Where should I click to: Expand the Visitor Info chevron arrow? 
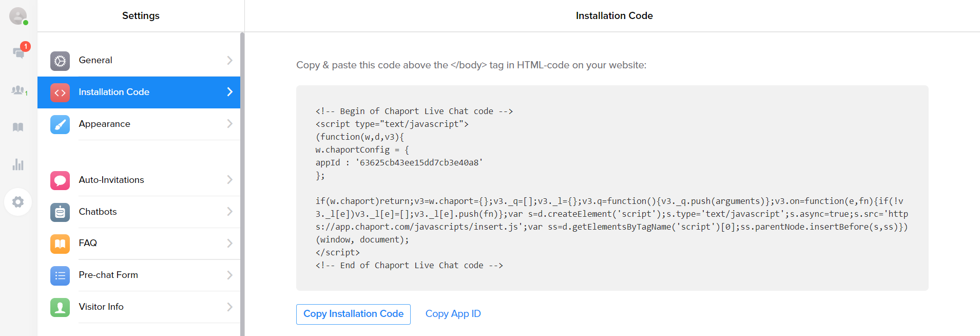click(229, 307)
